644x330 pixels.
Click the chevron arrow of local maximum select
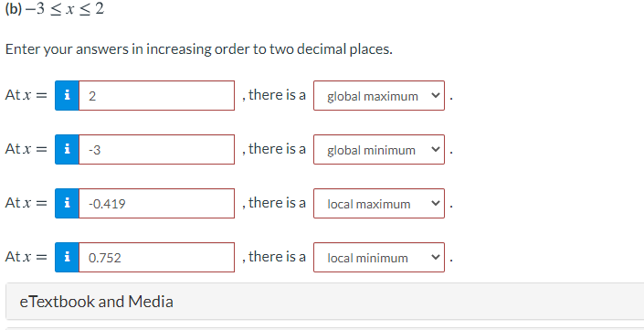(435, 204)
